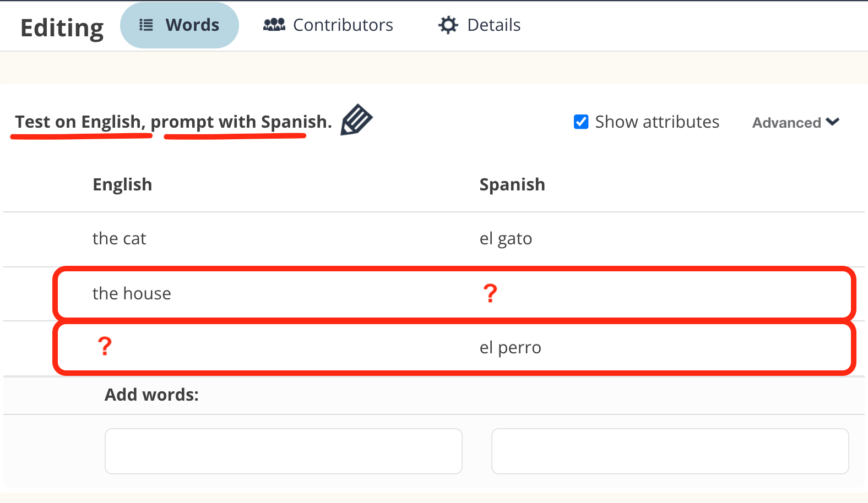Expand the Advanced dropdown
This screenshot has width=868, height=503.
pos(795,122)
